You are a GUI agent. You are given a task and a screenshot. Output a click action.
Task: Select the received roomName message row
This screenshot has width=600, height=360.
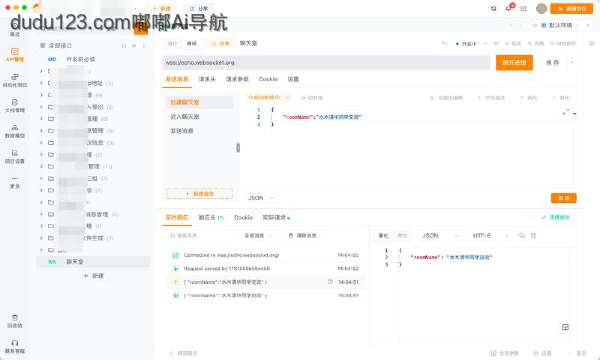click(x=265, y=295)
